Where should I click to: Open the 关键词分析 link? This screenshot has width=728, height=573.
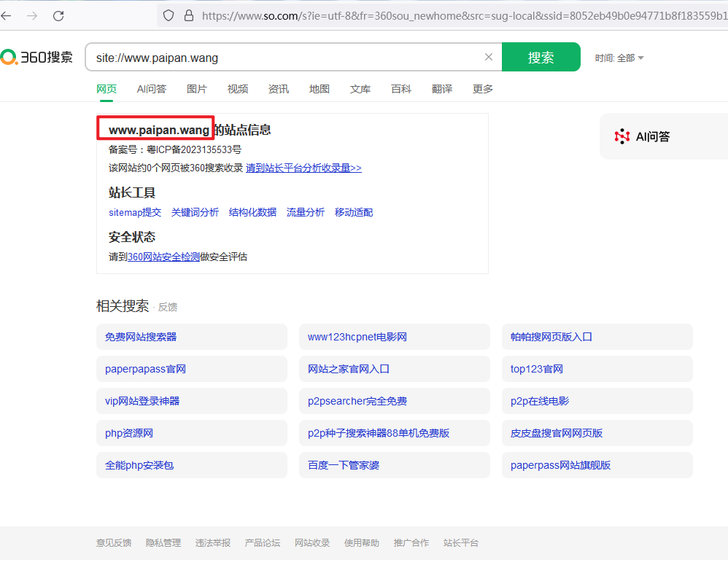pyautogui.click(x=195, y=212)
